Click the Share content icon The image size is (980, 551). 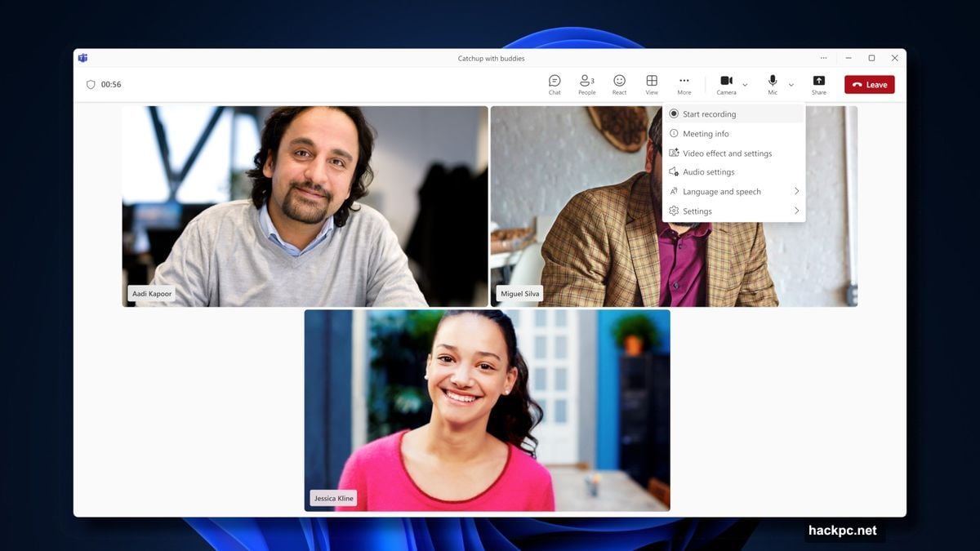pos(818,84)
